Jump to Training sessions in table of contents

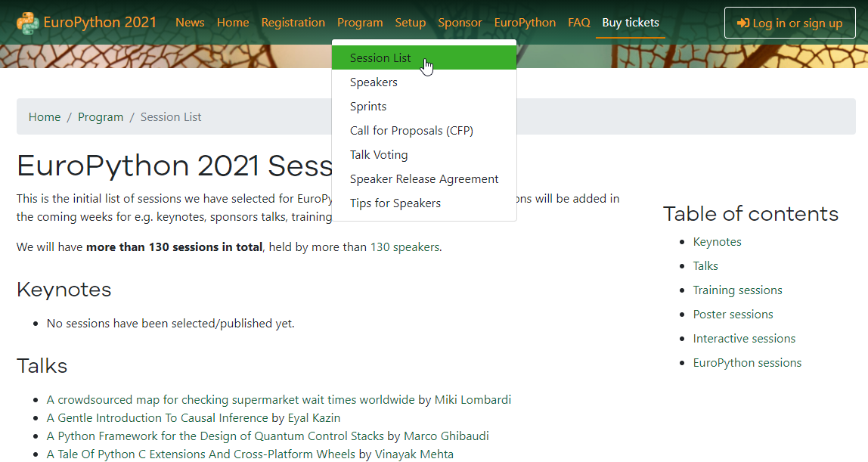(x=737, y=290)
